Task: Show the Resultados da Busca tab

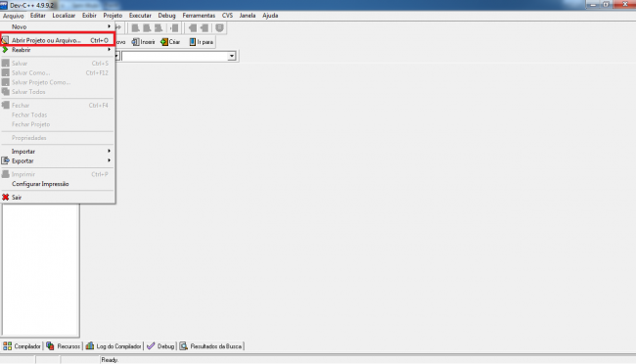Action: (x=211, y=346)
